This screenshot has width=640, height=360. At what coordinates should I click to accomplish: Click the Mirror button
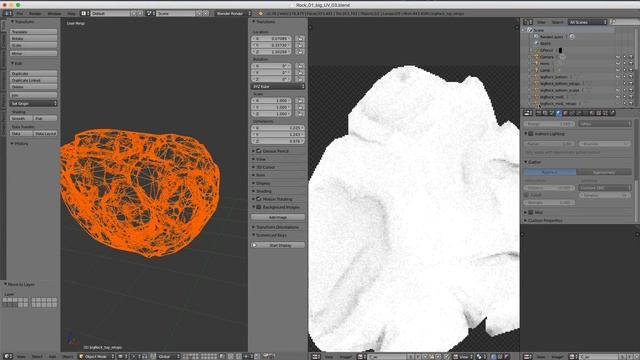point(33,53)
